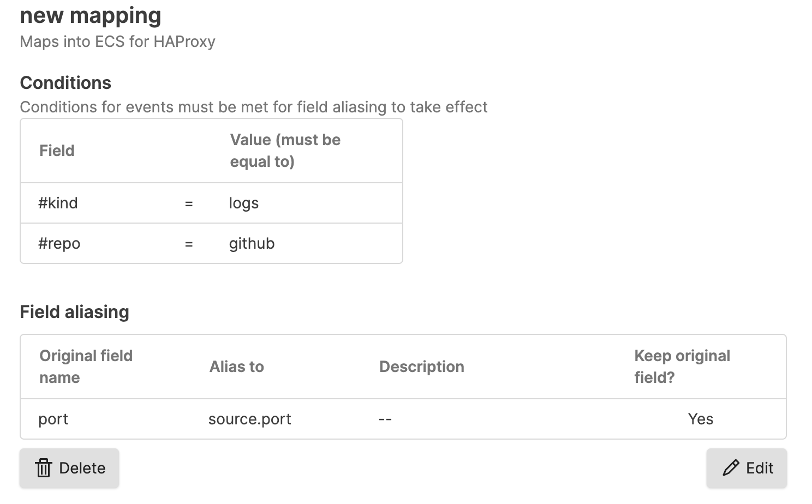This screenshot has width=812, height=504.
Task: Select the 'github' condition value
Action: click(x=252, y=243)
